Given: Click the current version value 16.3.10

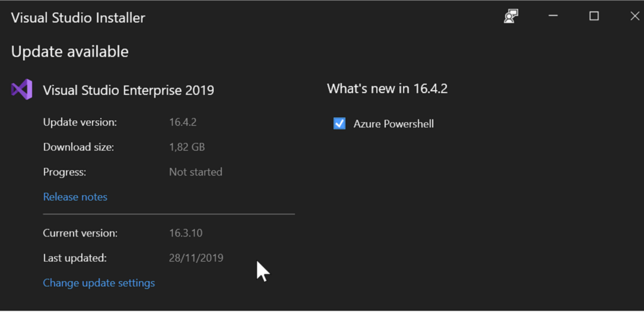Looking at the screenshot, I should coord(186,233).
